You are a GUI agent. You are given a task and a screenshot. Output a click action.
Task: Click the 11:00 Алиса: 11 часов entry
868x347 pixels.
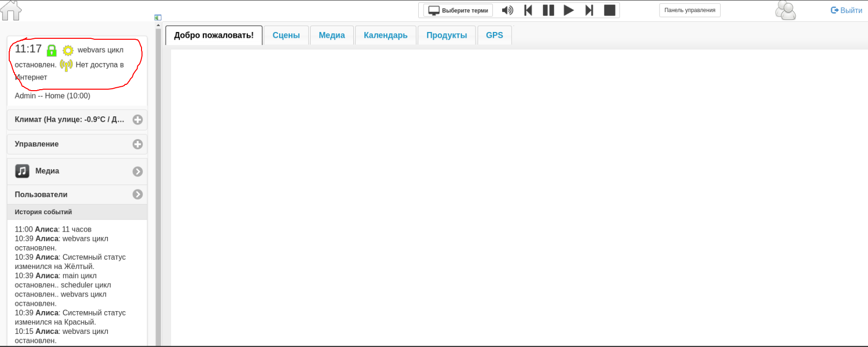53,229
